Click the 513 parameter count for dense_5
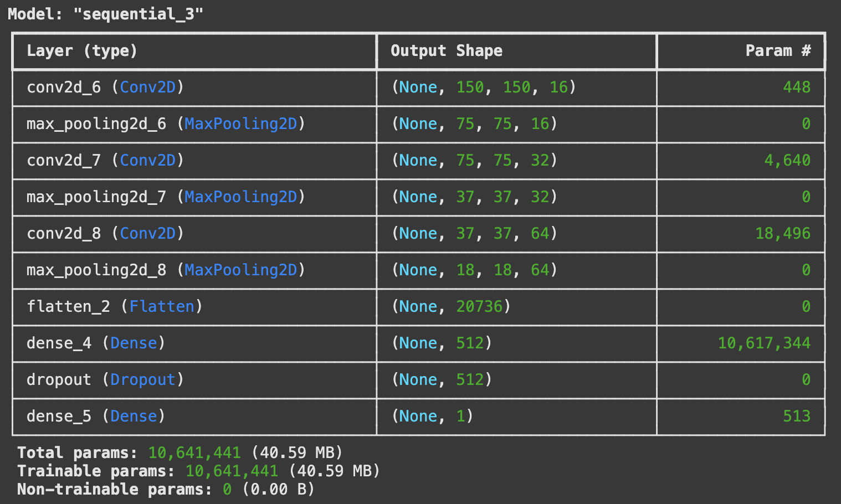Image resolution: width=841 pixels, height=504 pixels. point(796,416)
